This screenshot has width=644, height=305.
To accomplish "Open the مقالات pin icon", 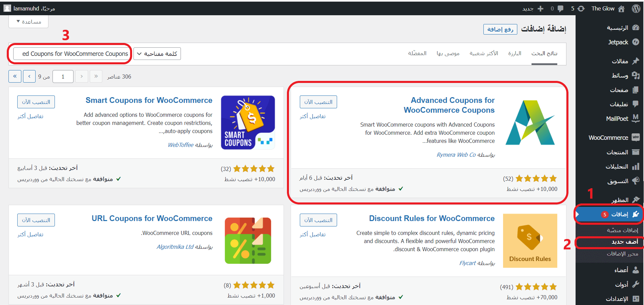I will [636, 61].
